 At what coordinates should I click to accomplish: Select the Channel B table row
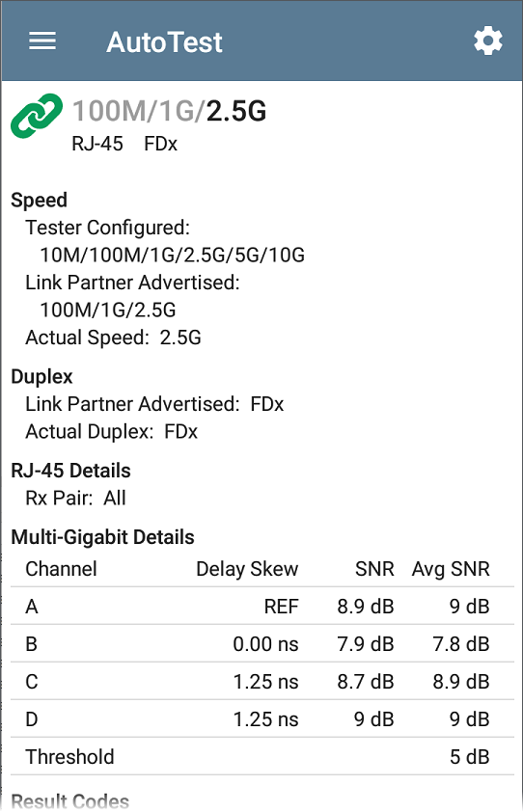point(262,643)
